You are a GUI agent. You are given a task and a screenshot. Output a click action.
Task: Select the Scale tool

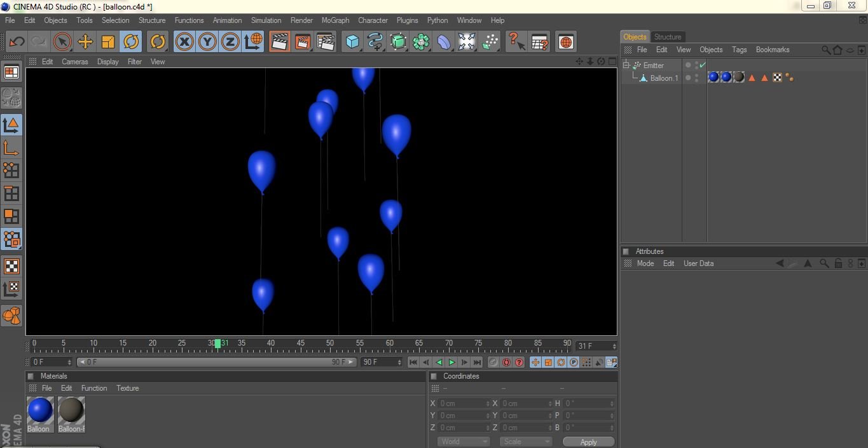(107, 41)
